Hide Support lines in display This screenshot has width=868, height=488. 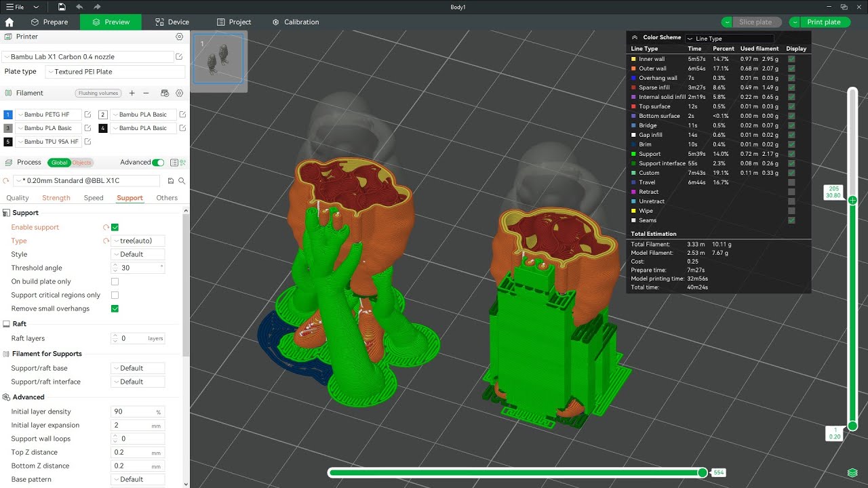coord(791,154)
